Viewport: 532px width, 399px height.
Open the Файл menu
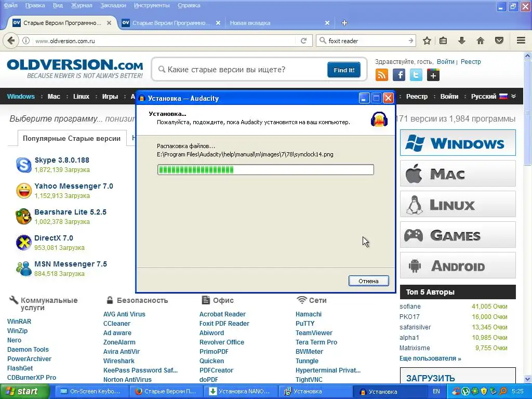[10, 5]
